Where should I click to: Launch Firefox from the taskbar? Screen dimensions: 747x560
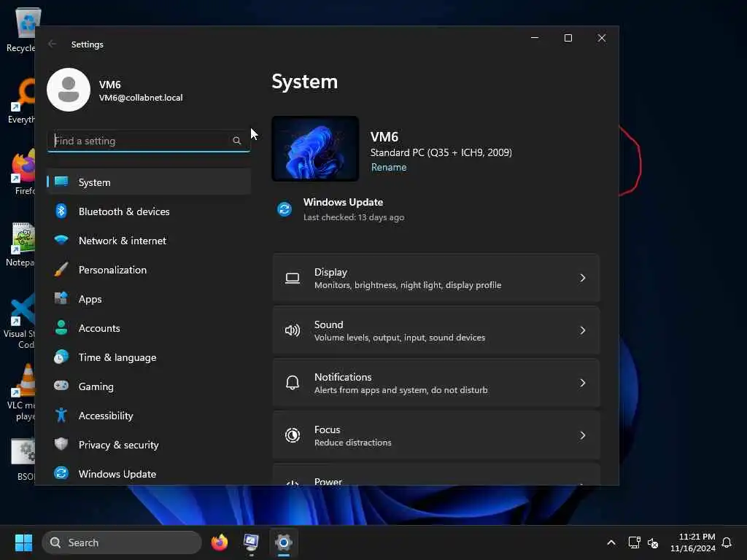219,542
